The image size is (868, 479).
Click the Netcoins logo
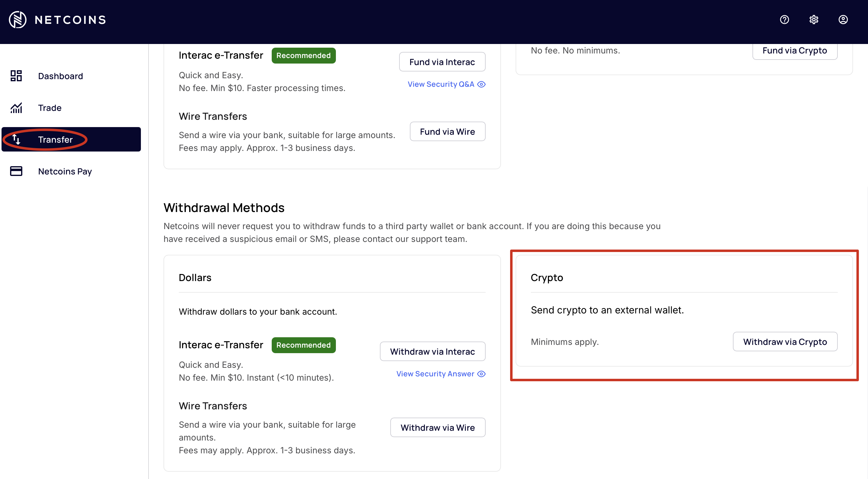click(57, 20)
